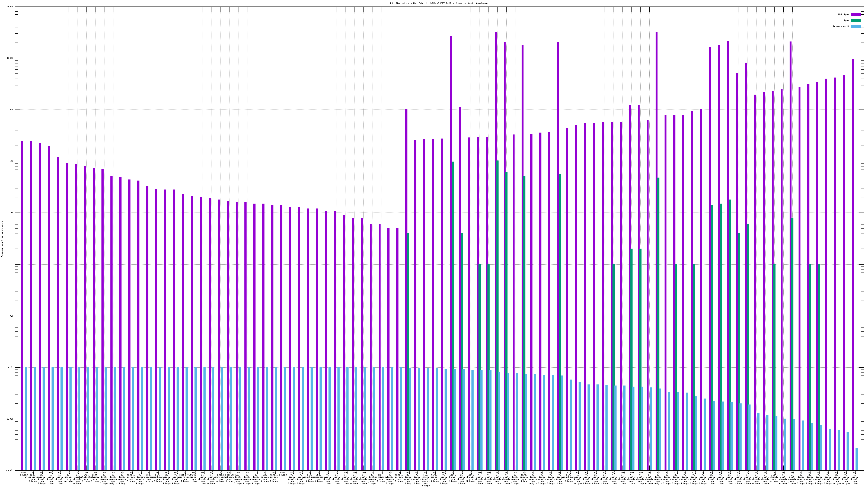Click the rightmost blue score bar

pyautogui.click(x=857, y=459)
